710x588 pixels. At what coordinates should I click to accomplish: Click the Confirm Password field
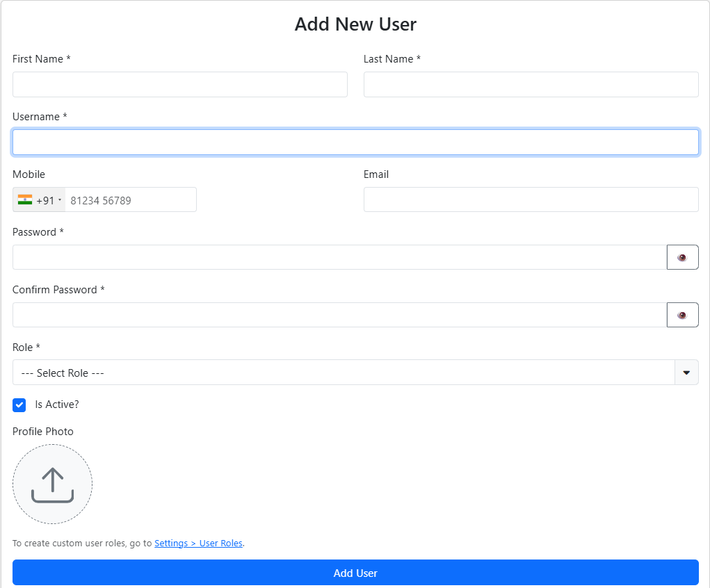334,314
